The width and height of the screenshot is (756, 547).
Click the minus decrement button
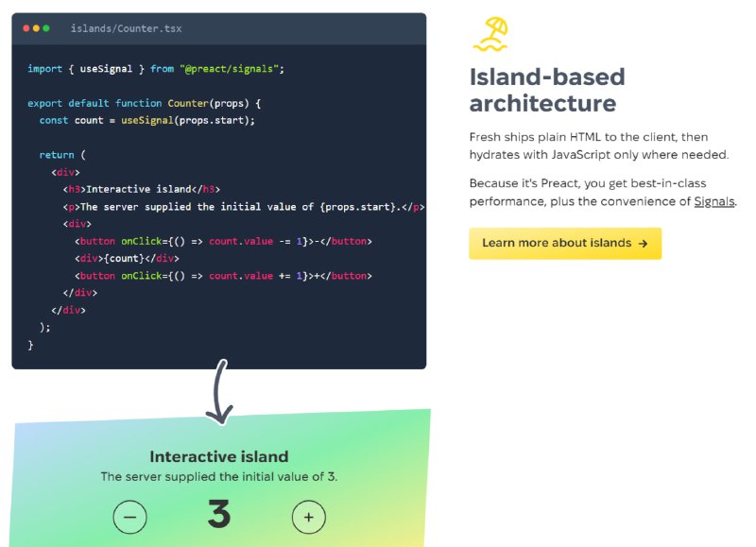[x=129, y=517]
